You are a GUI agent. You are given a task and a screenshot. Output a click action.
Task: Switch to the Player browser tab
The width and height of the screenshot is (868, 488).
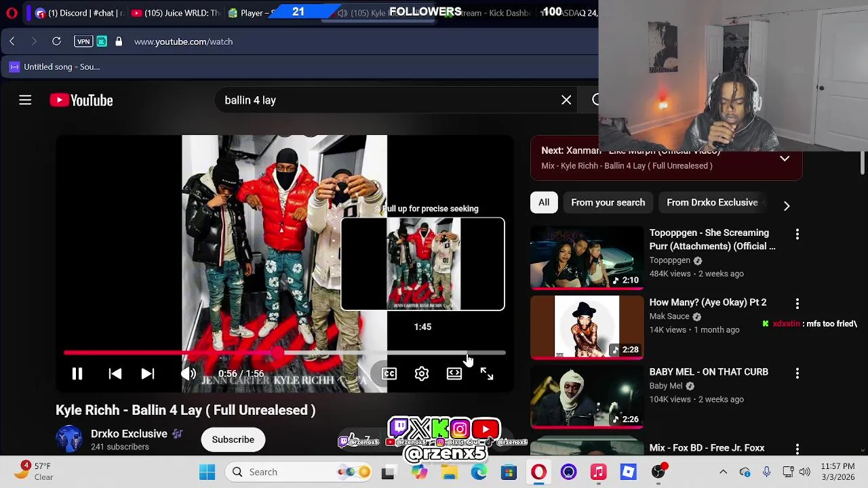251,13
